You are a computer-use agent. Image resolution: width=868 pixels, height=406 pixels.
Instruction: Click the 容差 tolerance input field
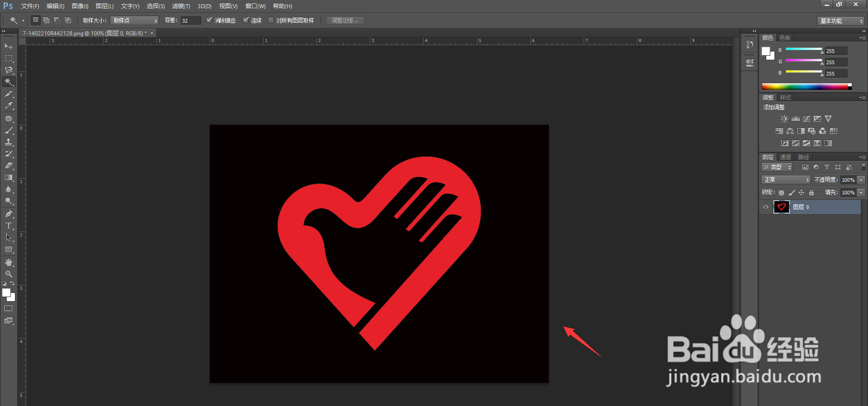[x=191, y=20]
